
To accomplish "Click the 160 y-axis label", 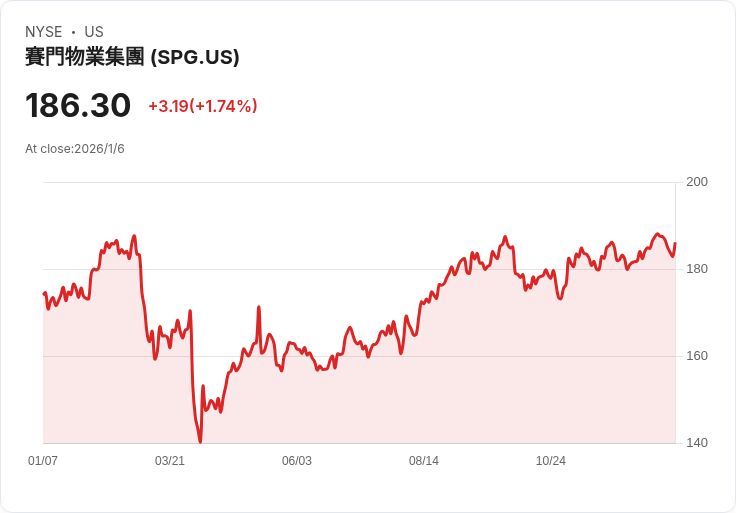I will (x=697, y=356).
